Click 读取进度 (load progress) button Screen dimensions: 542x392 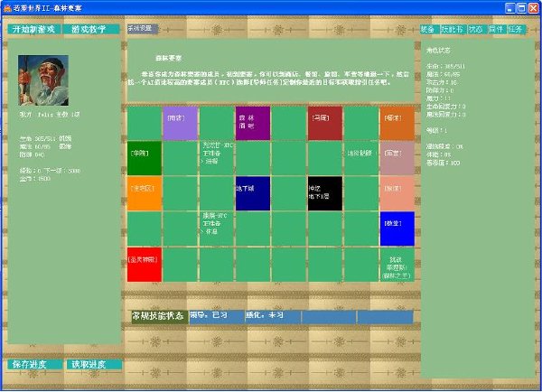(94, 364)
